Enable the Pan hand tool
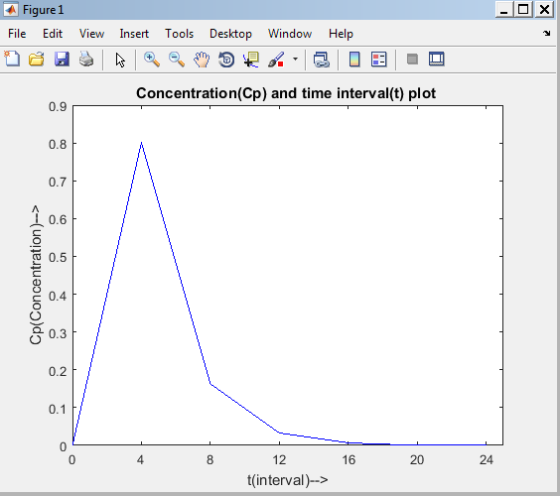Screen dimensions: 560x496 [x=202, y=59]
